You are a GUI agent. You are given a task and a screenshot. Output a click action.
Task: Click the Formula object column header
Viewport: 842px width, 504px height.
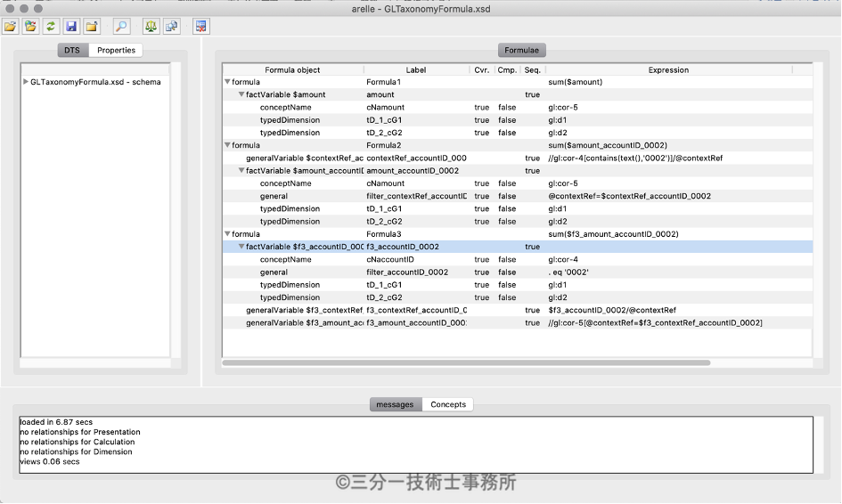[292, 69]
